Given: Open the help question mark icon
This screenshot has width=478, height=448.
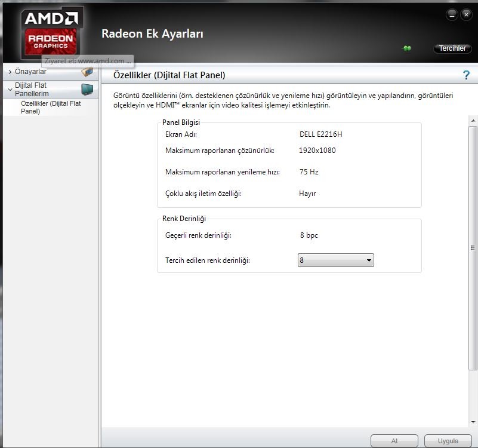Looking at the screenshot, I should click(466, 75).
